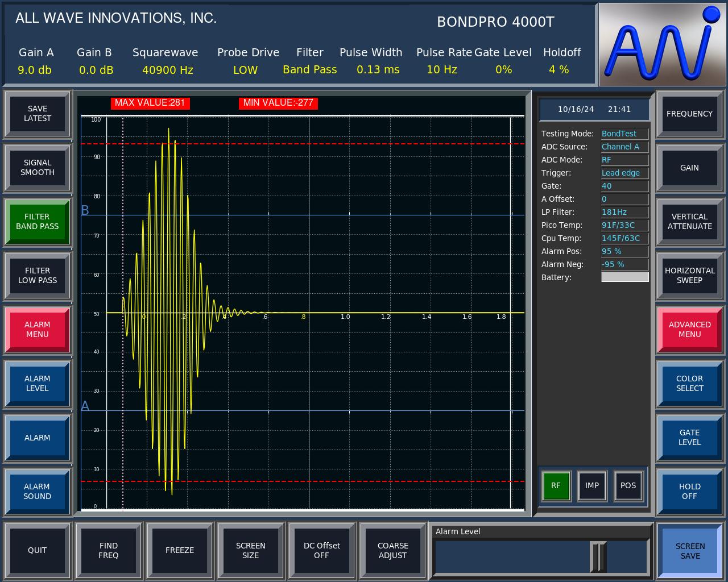
Task: Click the gate marker A
Action: 85,406
